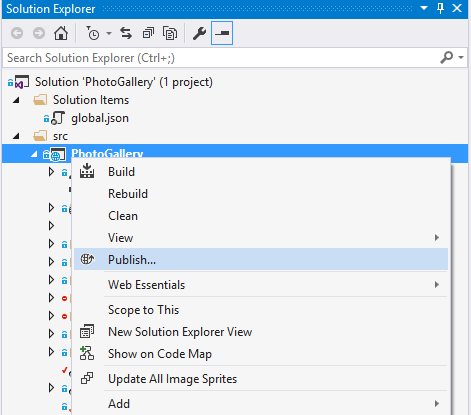Click the Search Solution Explorer field
Viewport: 471px width, 415px height.
[x=220, y=58]
